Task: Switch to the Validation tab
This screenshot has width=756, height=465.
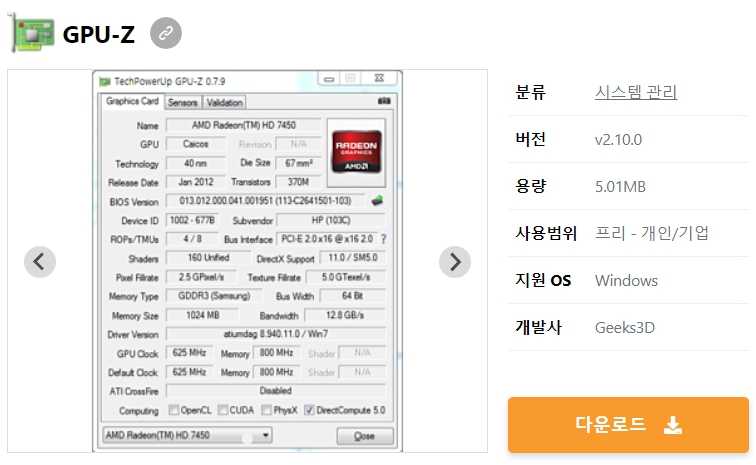Action: (224, 102)
